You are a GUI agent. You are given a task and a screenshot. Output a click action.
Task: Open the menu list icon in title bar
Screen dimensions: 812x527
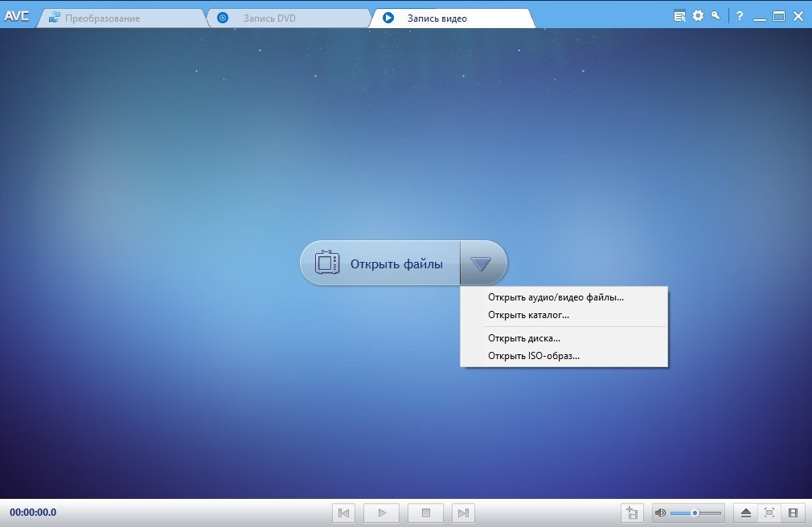679,16
